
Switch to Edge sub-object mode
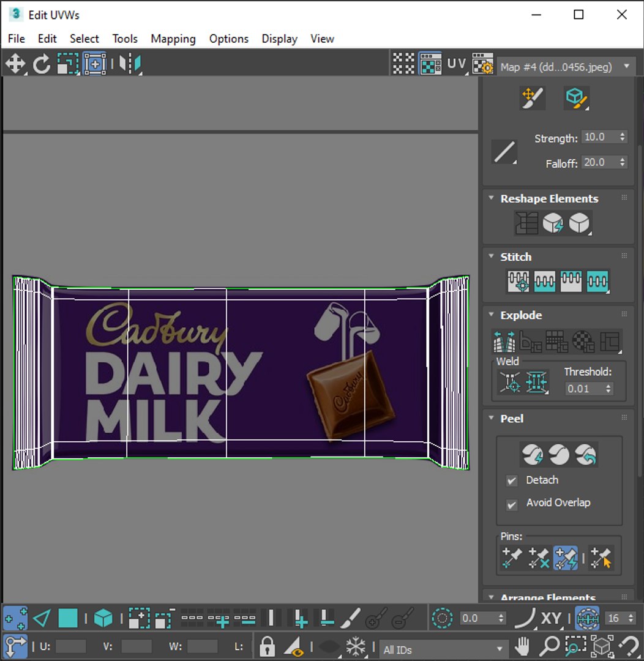pyautogui.click(x=42, y=618)
